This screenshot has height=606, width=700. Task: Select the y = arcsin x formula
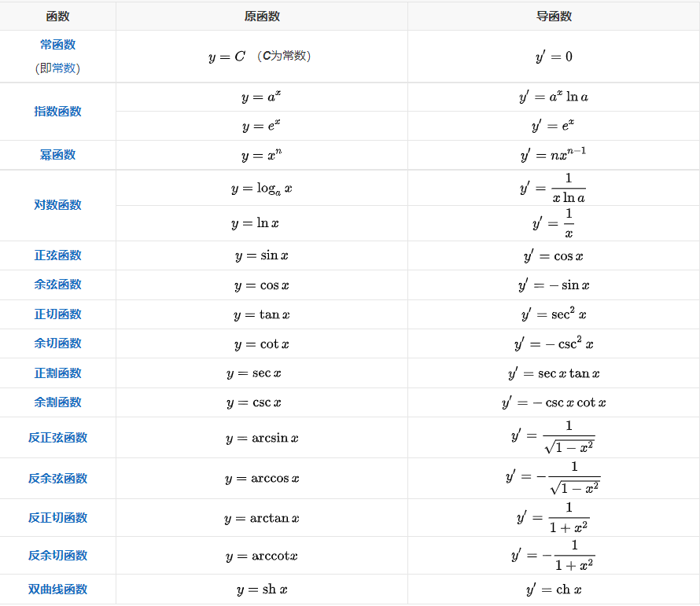pos(262,439)
